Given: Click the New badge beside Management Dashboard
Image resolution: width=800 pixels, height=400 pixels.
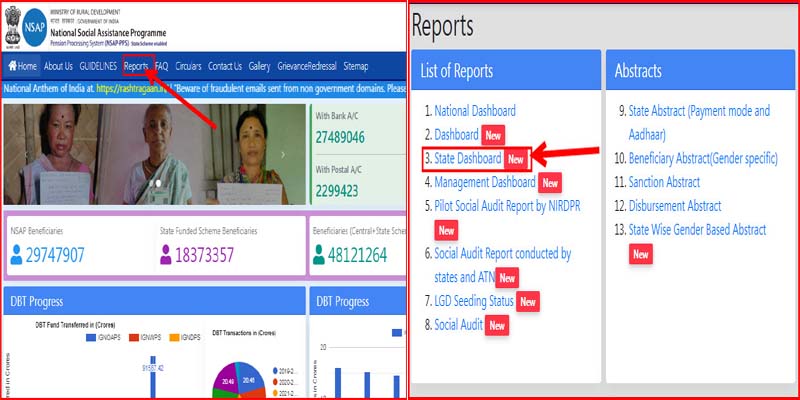Looking at the screenshot, I should [x=550, y=183].
